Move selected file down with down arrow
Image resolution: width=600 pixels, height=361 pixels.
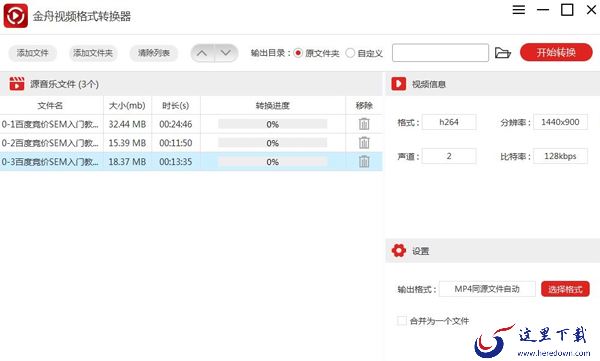click(227, 53)
